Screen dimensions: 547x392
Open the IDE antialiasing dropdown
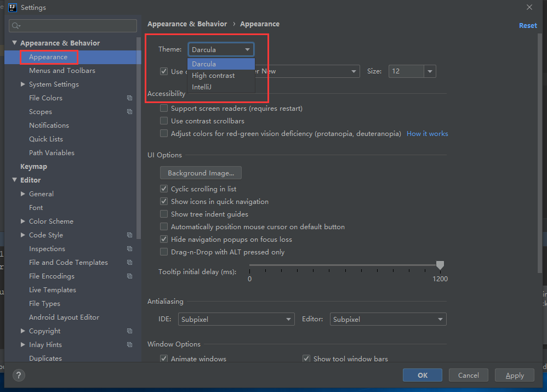pos(236,319)
